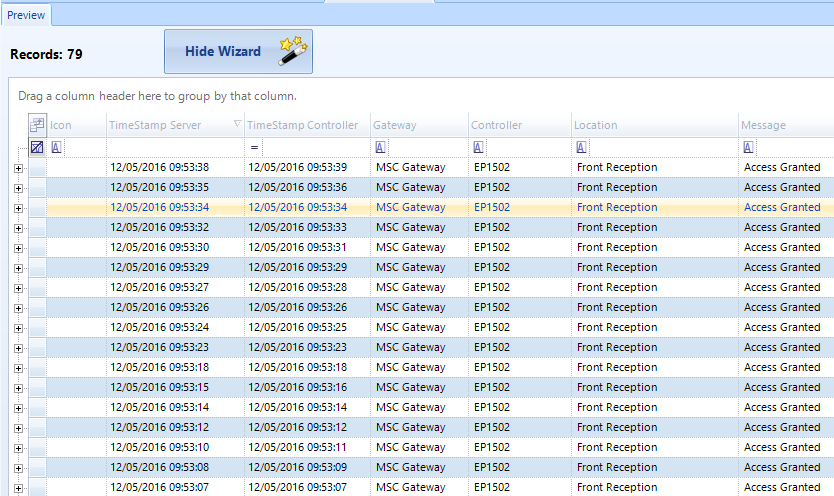The image size is (834, 496).
Task: Click Access Granted in the 09:53:29 row
Action: coord(782,267)
